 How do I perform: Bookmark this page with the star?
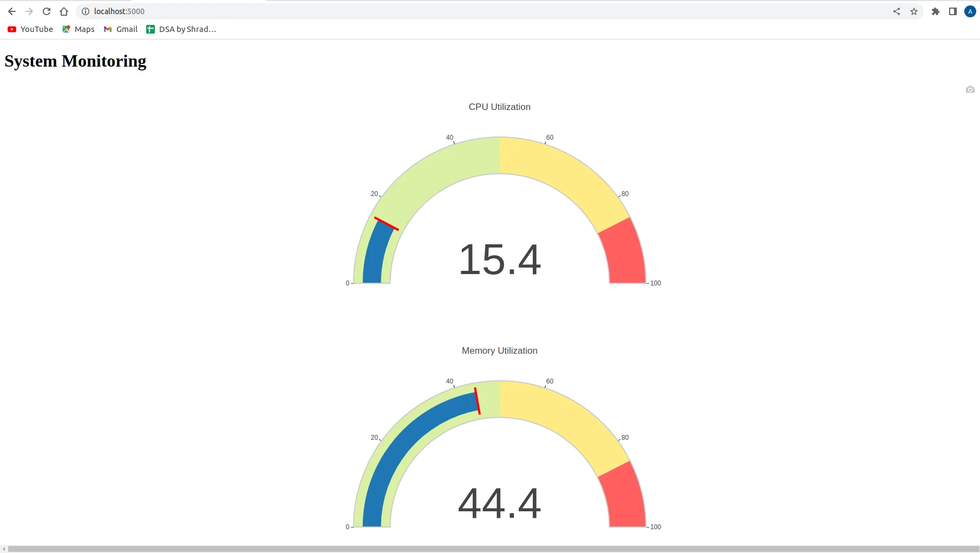pos(914,11)
